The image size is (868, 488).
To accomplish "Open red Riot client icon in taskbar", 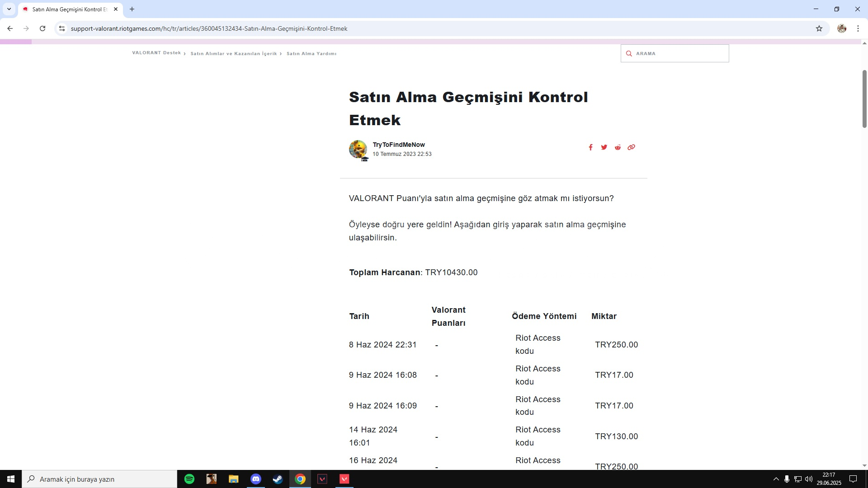I will [344, 479].
